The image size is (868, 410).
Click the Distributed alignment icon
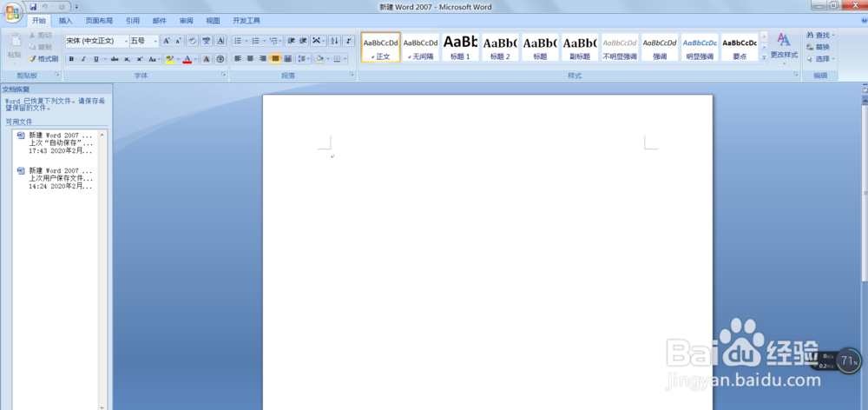(x=288, y=59)
